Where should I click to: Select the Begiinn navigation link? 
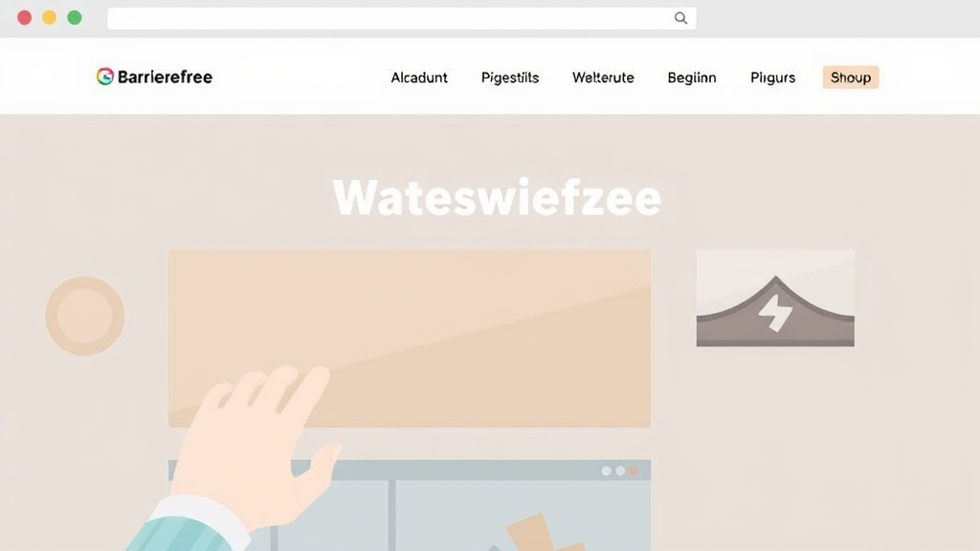[x=692, y=77]
